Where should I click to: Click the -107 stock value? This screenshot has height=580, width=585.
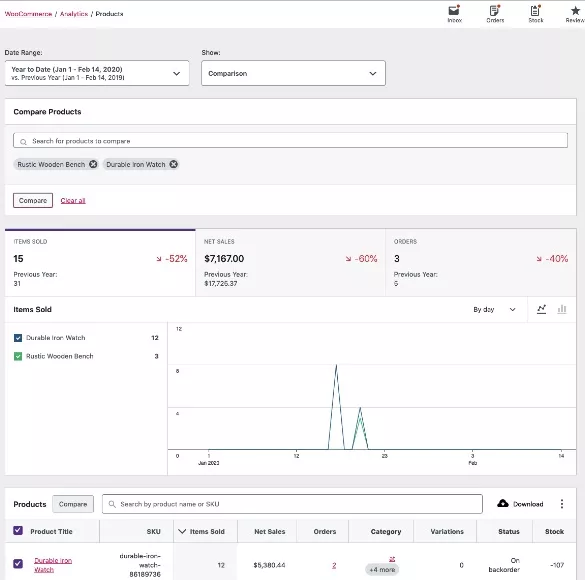[x=557, y=565]
